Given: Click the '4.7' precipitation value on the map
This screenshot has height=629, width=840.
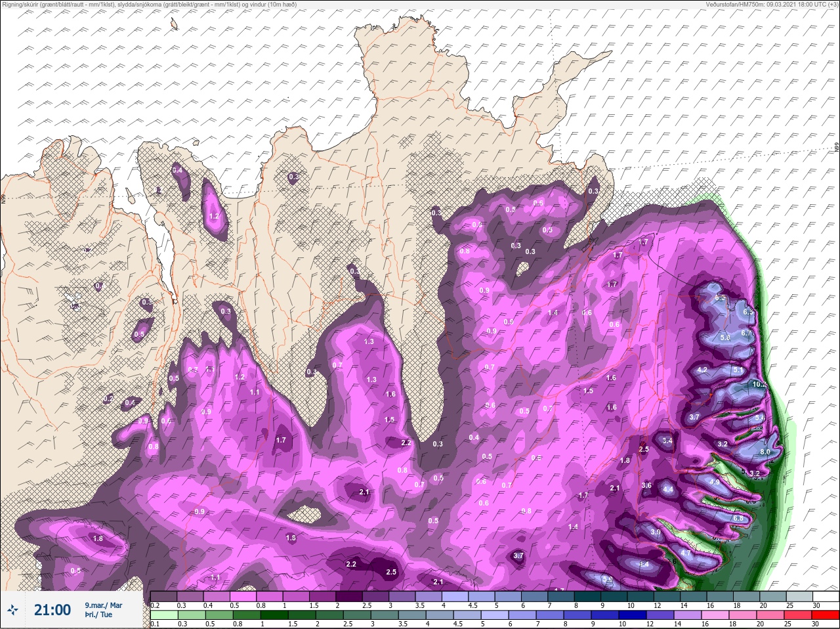Looking at the screenshot, I should click(686, 553).
